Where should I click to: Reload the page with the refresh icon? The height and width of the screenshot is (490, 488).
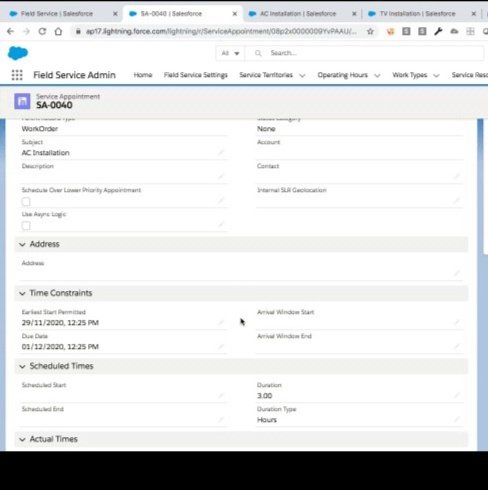tap(42, 31)
